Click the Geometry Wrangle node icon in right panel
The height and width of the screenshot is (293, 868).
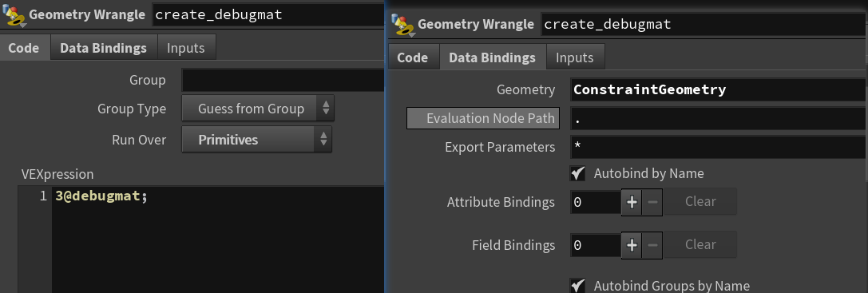coord(403,25)
